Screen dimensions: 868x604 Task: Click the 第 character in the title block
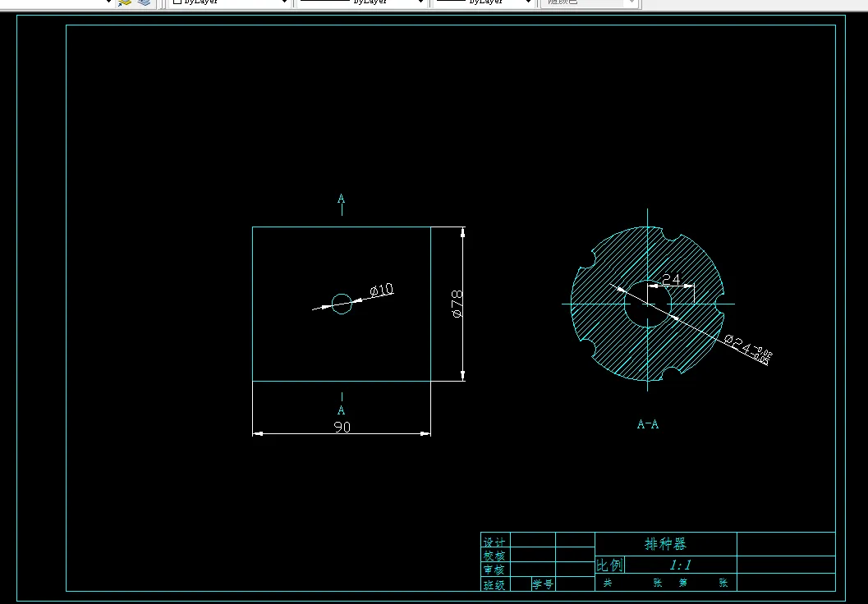(683, 583)
